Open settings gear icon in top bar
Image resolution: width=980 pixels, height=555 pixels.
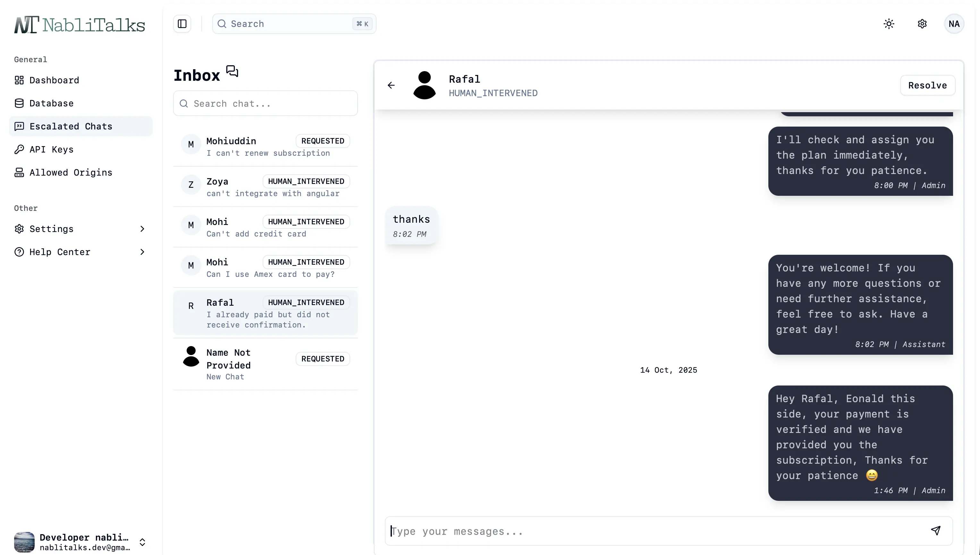coord(922,24)
